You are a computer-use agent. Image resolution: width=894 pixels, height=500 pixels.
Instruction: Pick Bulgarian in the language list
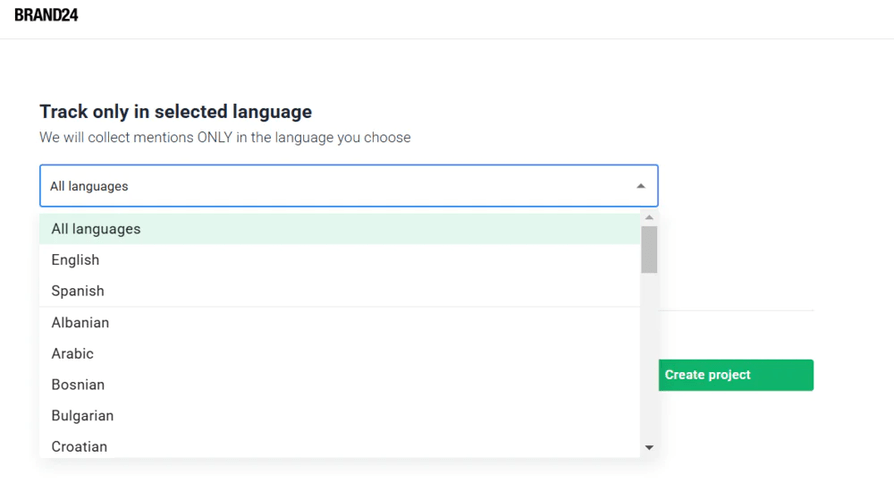point(82,416)
